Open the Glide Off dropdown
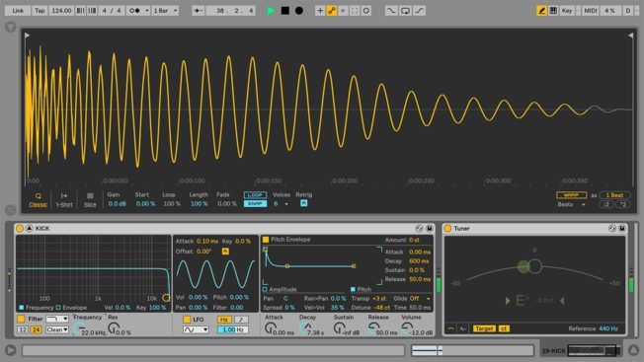644x362 pixels. (419, 299)
